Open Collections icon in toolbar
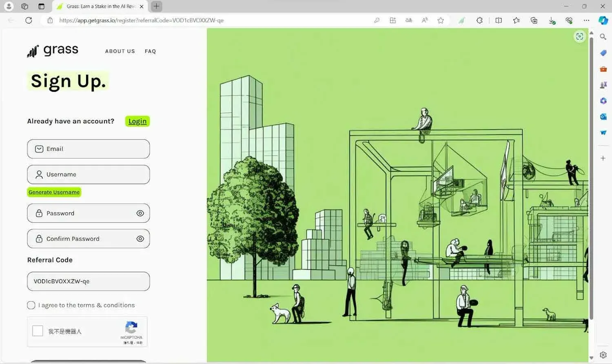 534,20
